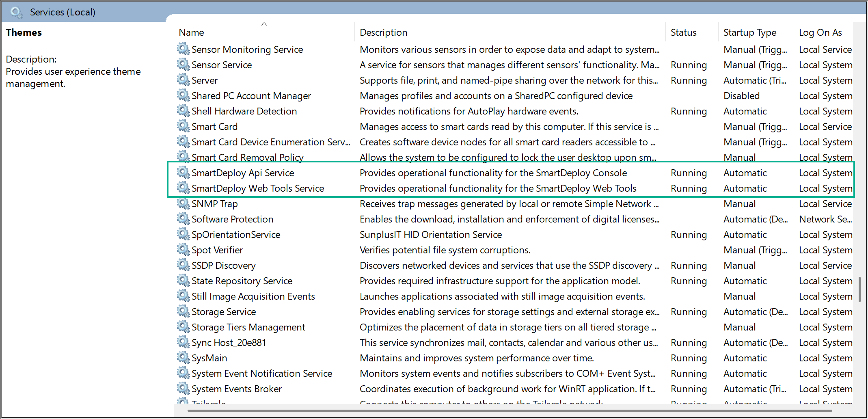Click gear icon beside State Repository Service
The height and width of the screenshot is (419, 868).
pyautogui.click(x=184, y=281)
